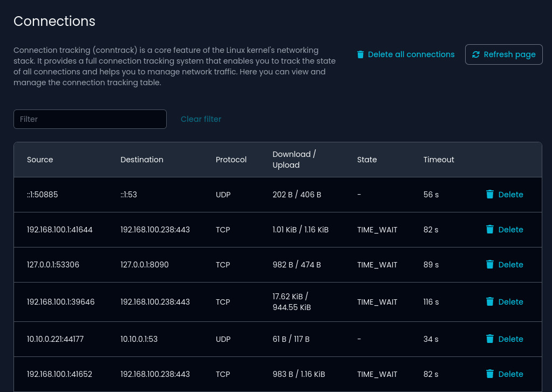Click Delete text for 10.10.0.221:44177 connection
The image size is (552, 392).
[x=511, y=339]
